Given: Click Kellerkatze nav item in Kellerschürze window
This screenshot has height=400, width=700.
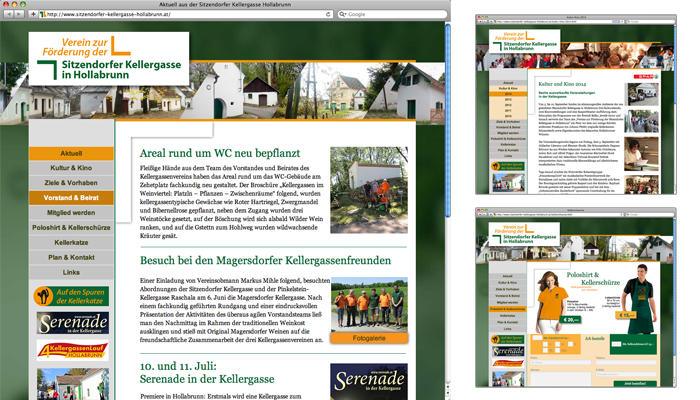Looking at the screenshot, I should [508, 316].
